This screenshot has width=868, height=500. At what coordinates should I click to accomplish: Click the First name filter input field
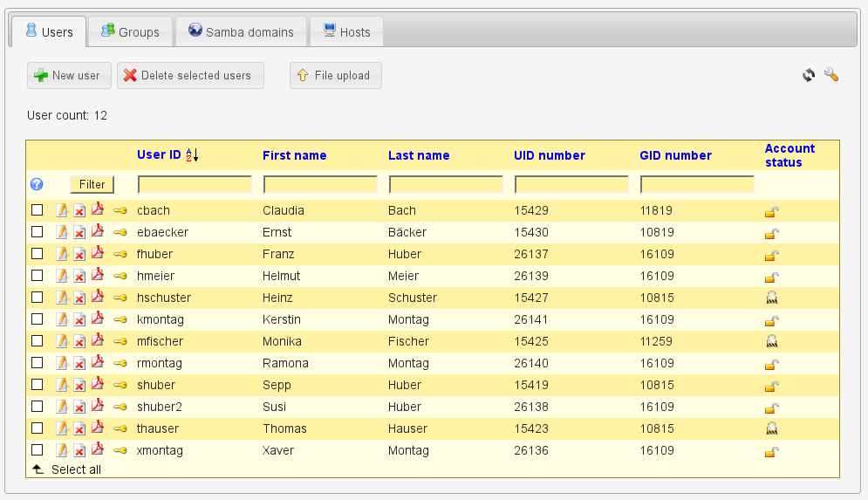pyautogui.click(x=320, y=184)
